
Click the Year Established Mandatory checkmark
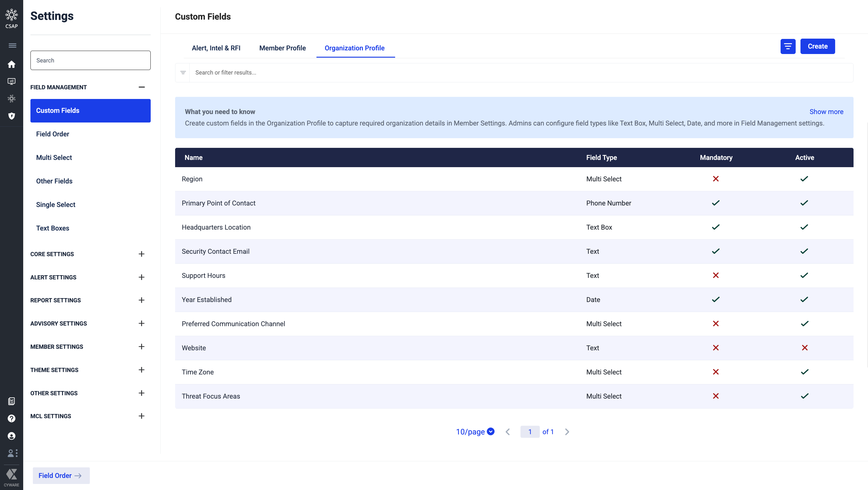(x=715, y=300)
